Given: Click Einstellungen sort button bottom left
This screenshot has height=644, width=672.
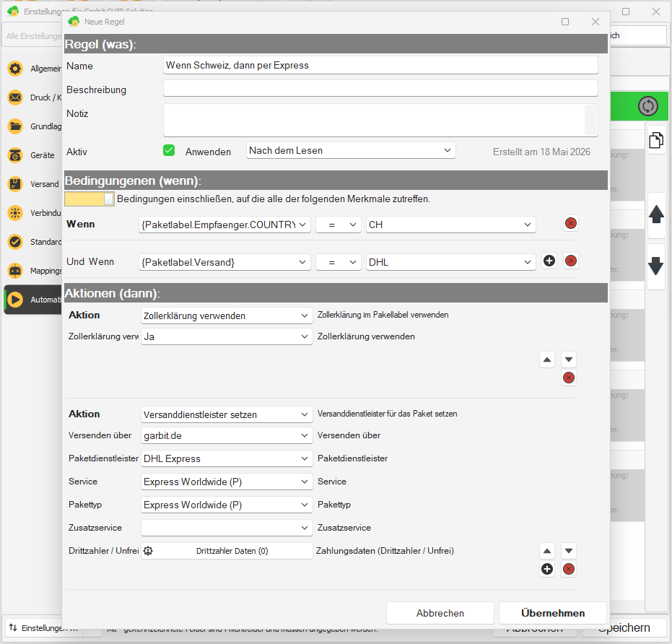Looking at the screenshot, I should [43, 627].
